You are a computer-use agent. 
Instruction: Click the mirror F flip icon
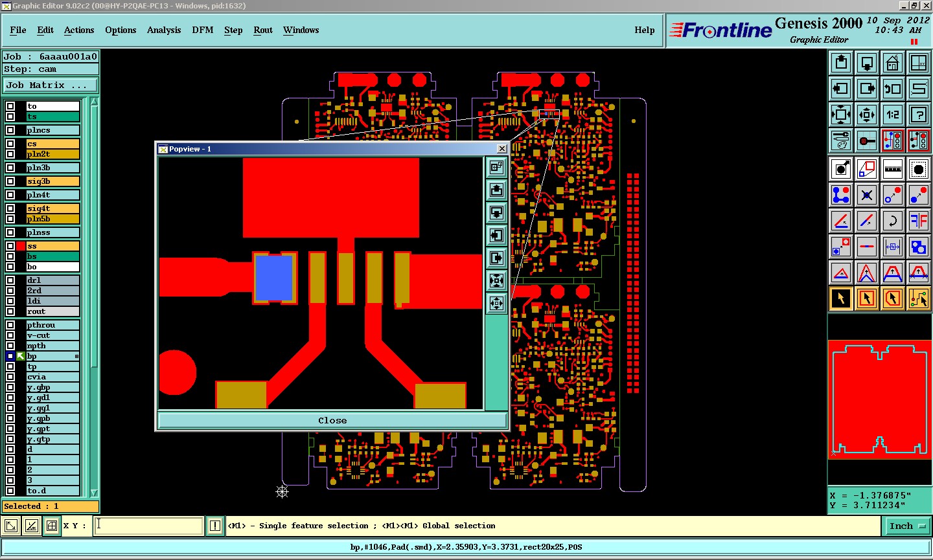(919, 221)
